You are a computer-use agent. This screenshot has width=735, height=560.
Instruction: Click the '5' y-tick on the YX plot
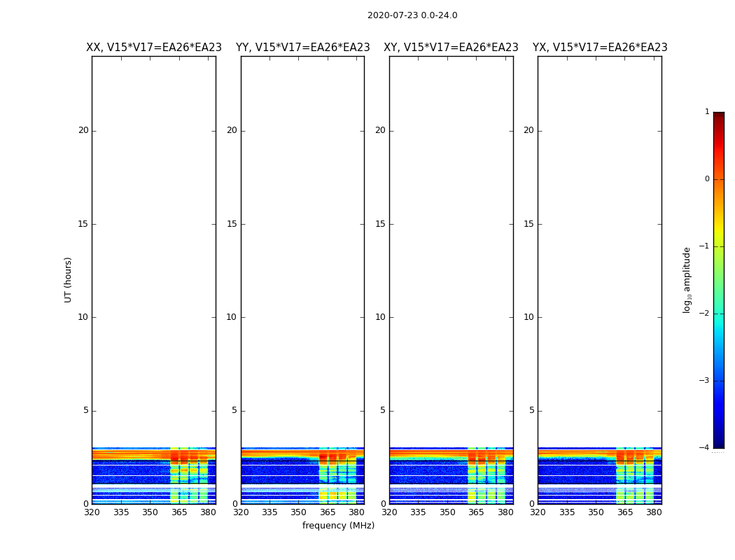pyautogui.click(x=531, y=410)
